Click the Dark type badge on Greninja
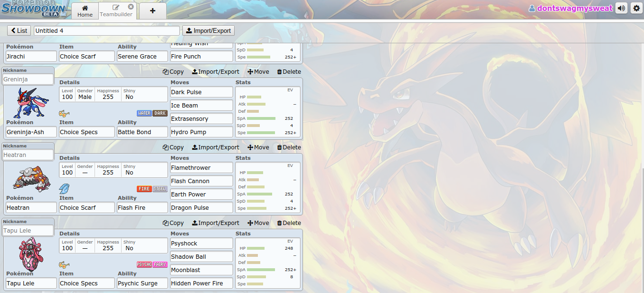Screen dimensions: 644x293 160,113
